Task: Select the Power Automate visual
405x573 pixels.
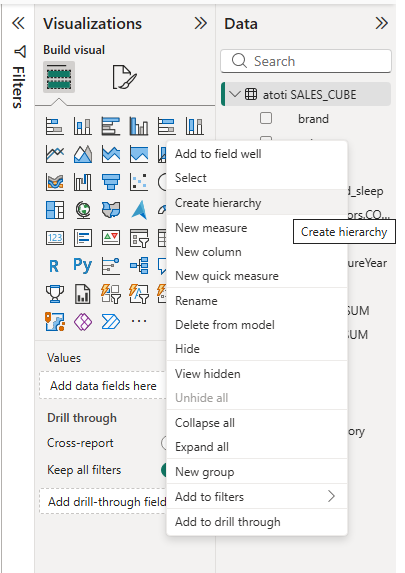Action: [111, 322]
